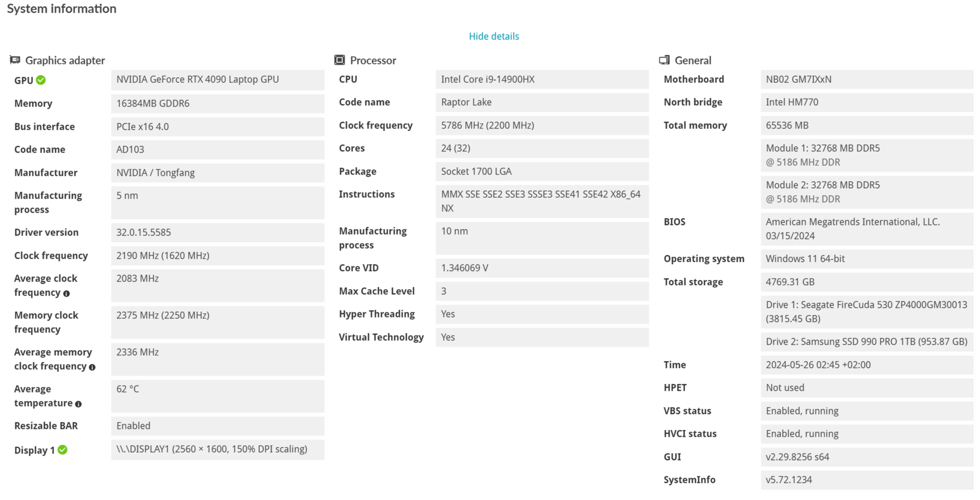Click the Windows 11 64-bit operating system value
The height and width of the screenshot is (500, 980).
(x=805, y=259)
